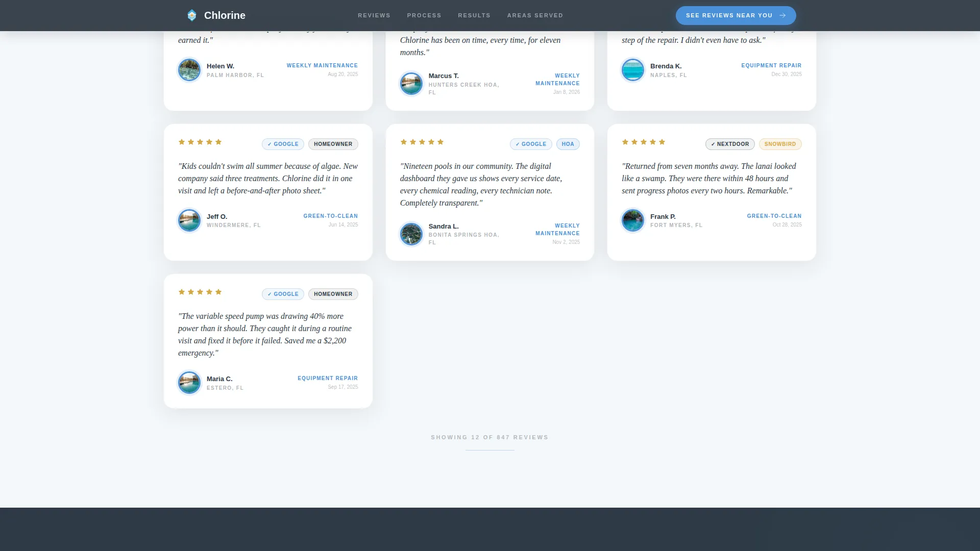
Task: Open the Reviews nav item
Action: [x=374, y=15]
